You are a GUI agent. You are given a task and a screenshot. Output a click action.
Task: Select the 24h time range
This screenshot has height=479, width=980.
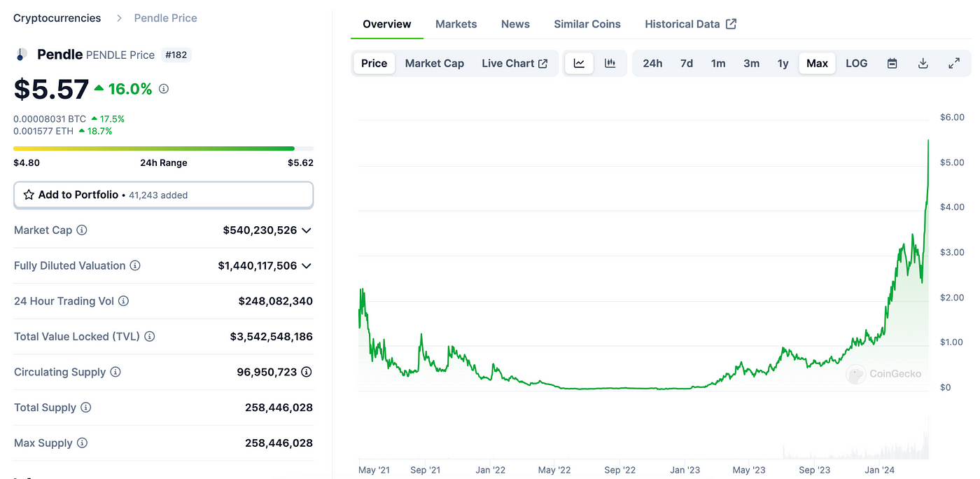point(652,63)
